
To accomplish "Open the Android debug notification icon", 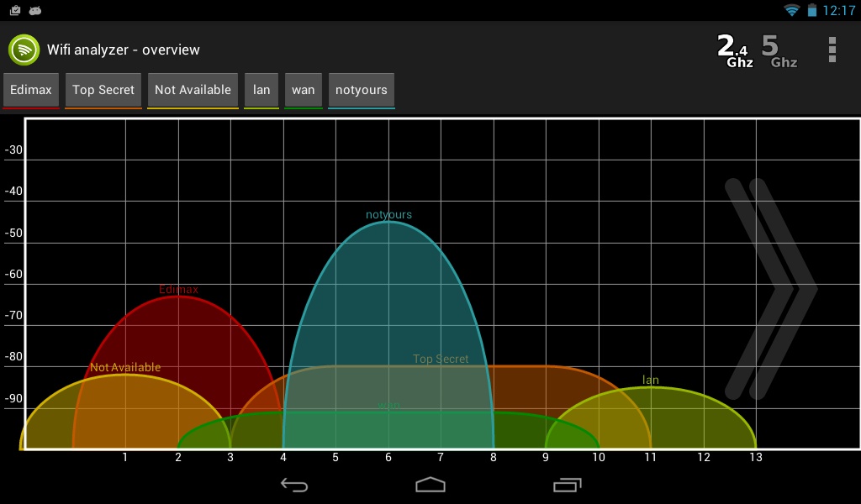I will click(35, 10).
